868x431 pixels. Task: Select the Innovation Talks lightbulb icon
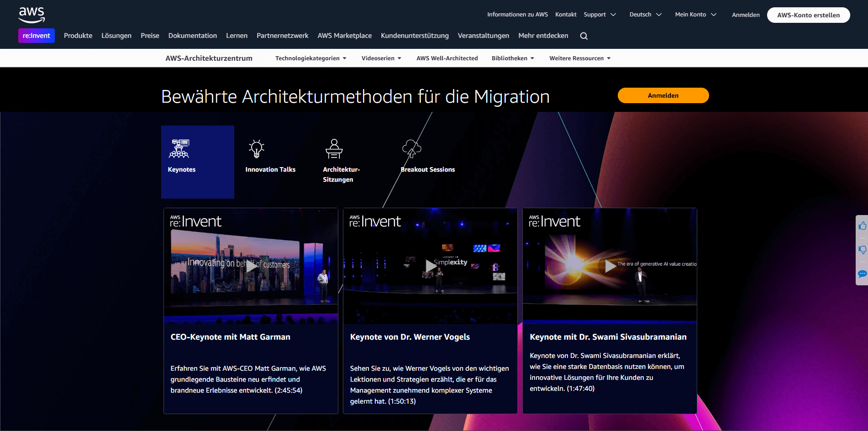[257, 149]
